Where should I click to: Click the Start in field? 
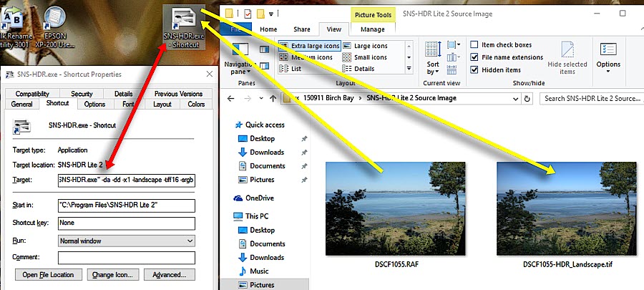tap(127, 206)
